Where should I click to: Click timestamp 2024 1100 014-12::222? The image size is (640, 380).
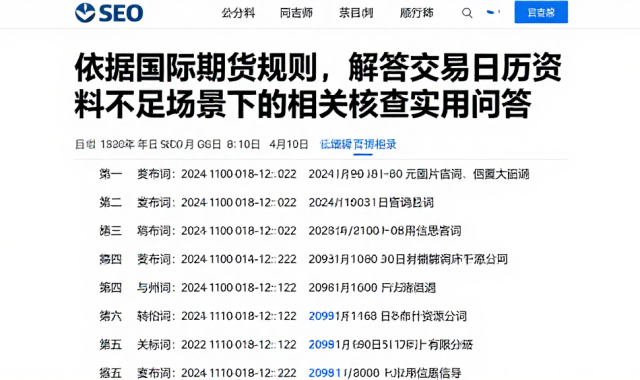point(239,259)
